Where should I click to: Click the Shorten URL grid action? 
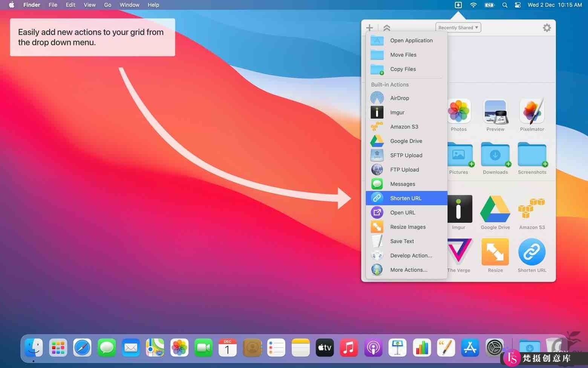point(532,252)
